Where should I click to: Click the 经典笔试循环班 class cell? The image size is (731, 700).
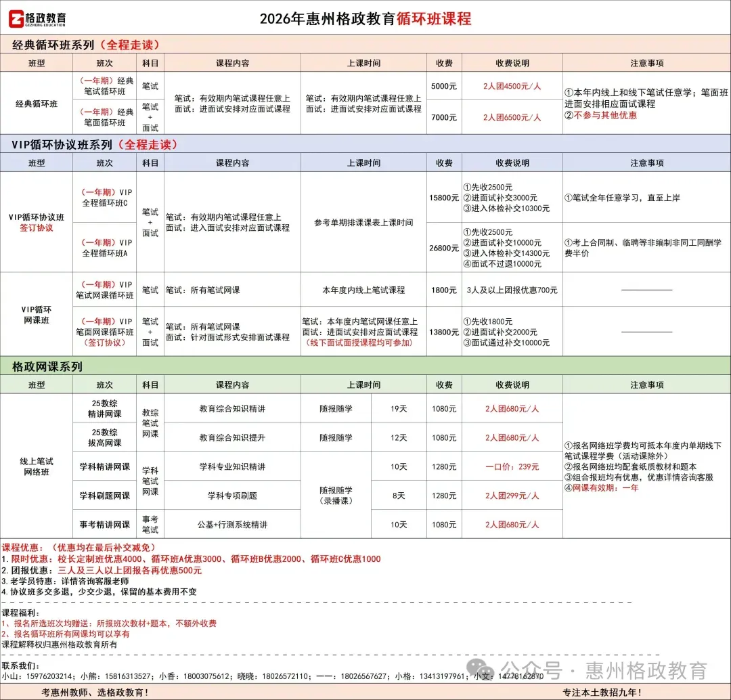point(105,86)
